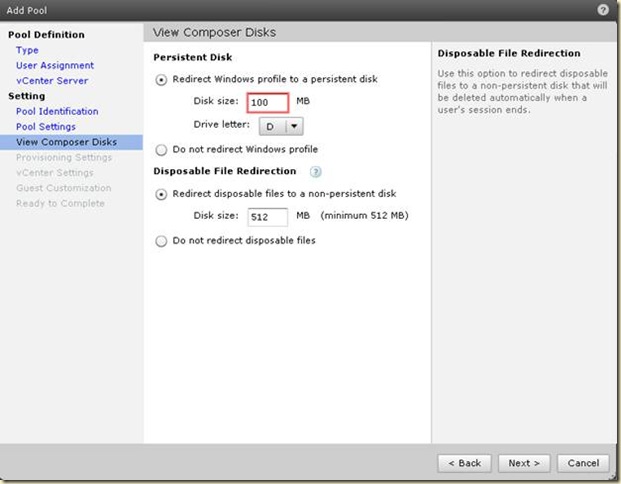The image size is (621, 484).
Task: Click the Disposable File Redirection section heading
Action: pyautogui.click(x=225, y=171)
